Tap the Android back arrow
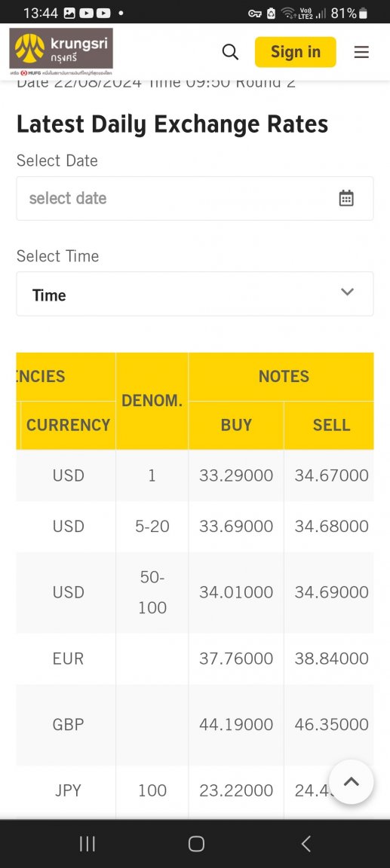390x868 pixels. pos(306,844)
